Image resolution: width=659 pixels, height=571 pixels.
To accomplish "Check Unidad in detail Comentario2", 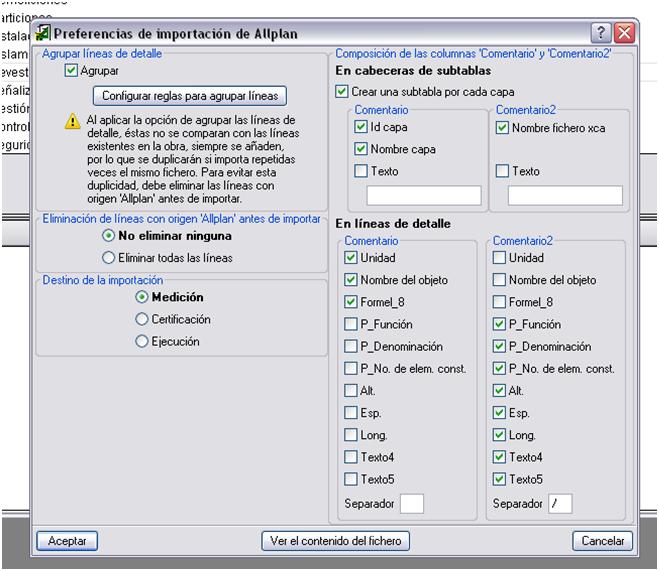I will click(499, 258).
